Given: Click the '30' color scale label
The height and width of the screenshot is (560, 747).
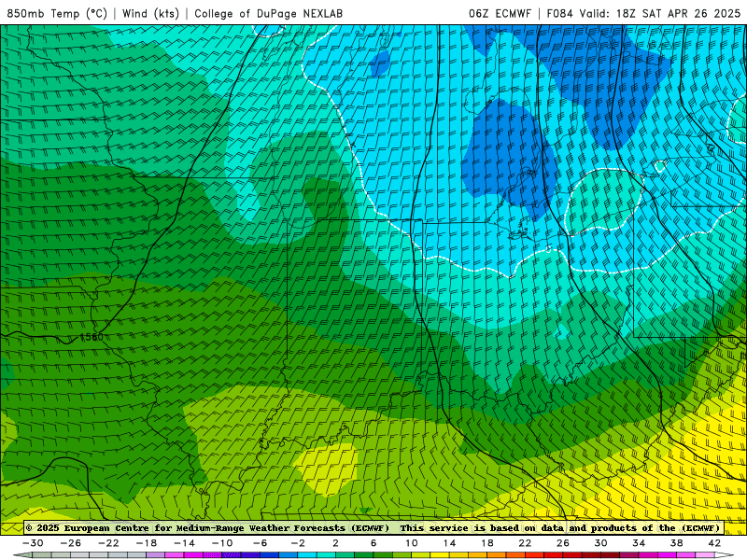Looking at the screenshot, I should [600, 543].
